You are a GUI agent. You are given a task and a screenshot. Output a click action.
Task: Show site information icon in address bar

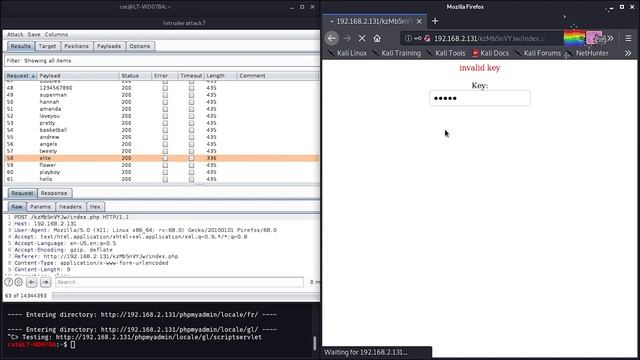tap(408, 38)
